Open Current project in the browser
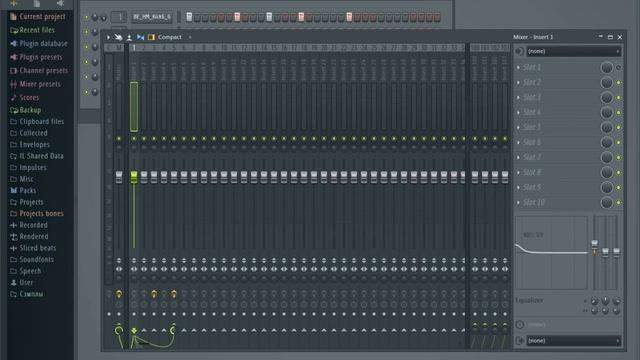Screen dimensions: 640x360 coord(38,16)
